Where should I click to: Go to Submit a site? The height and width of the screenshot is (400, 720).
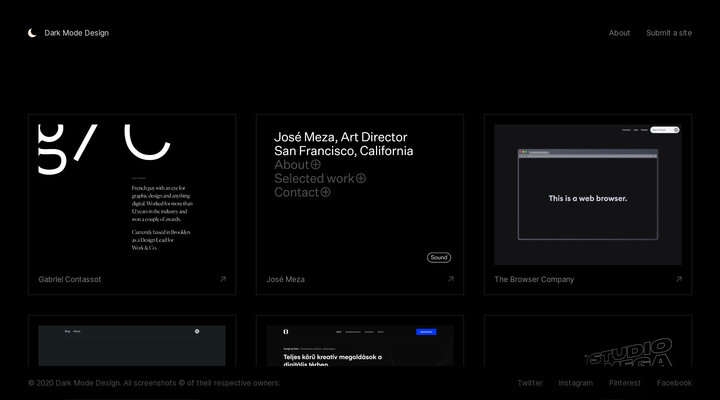tap(669, 33)
